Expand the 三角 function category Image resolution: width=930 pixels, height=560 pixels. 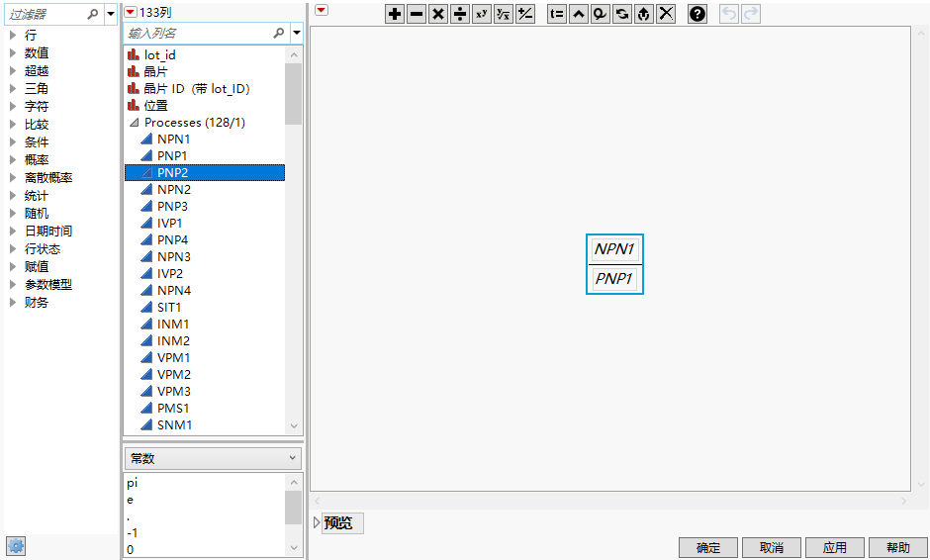(x=13, y=88)
